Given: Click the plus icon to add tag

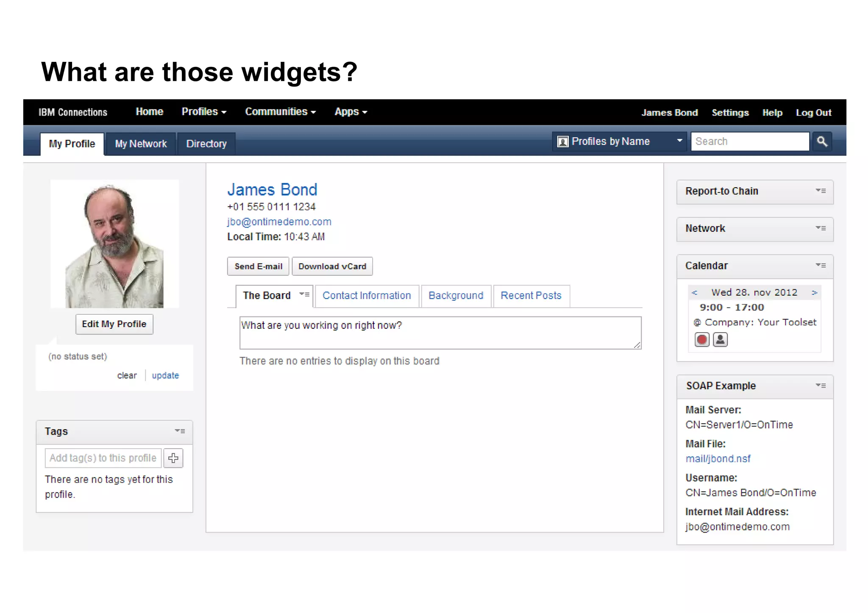Looking at the screenshot, I should click(173, 458).
